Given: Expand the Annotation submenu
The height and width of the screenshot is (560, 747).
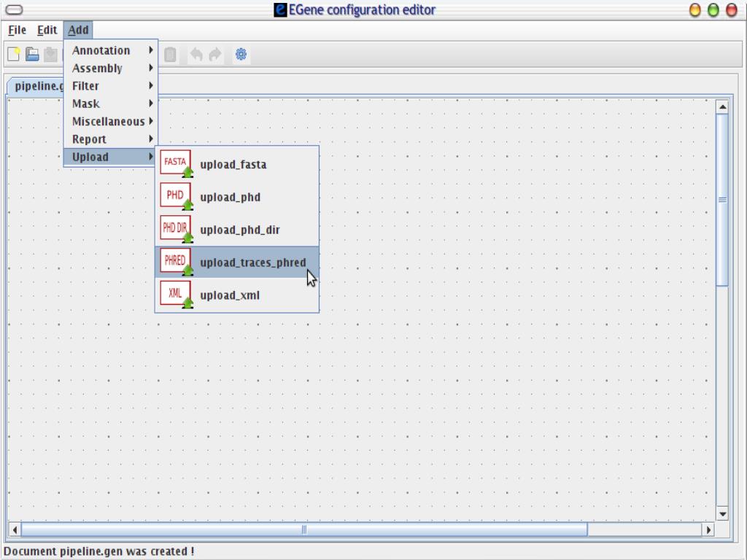Looking at the screenshot, I should click(x=111, y=50).
